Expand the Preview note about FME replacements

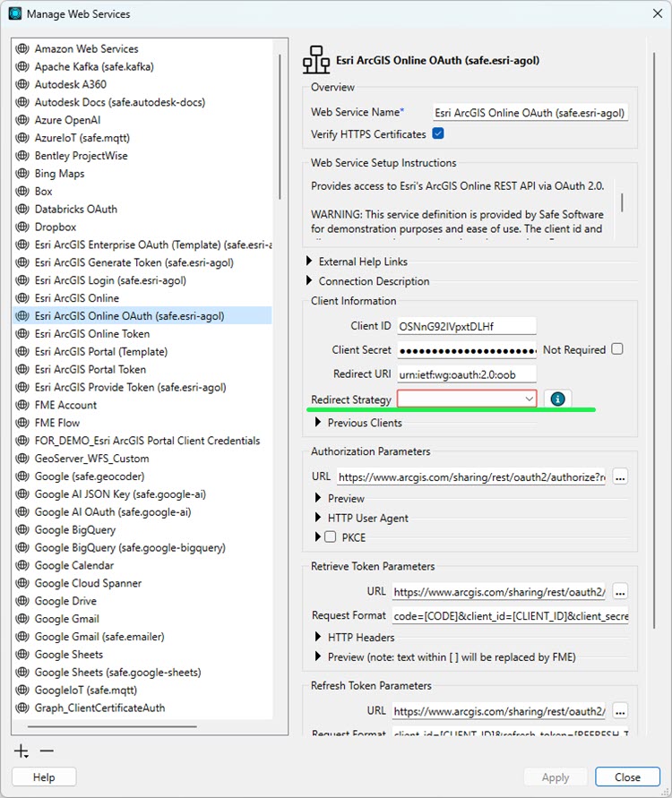pos(318,656)
